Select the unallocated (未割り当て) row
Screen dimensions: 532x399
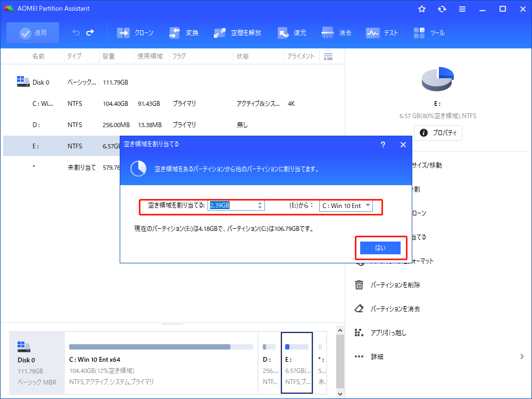pos(61,167)
